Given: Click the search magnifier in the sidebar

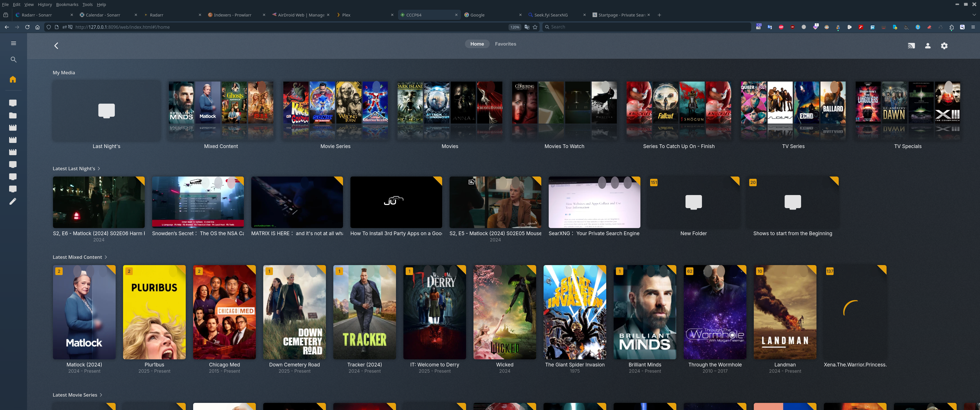Looking at the screenshot, I should point(13,60).
